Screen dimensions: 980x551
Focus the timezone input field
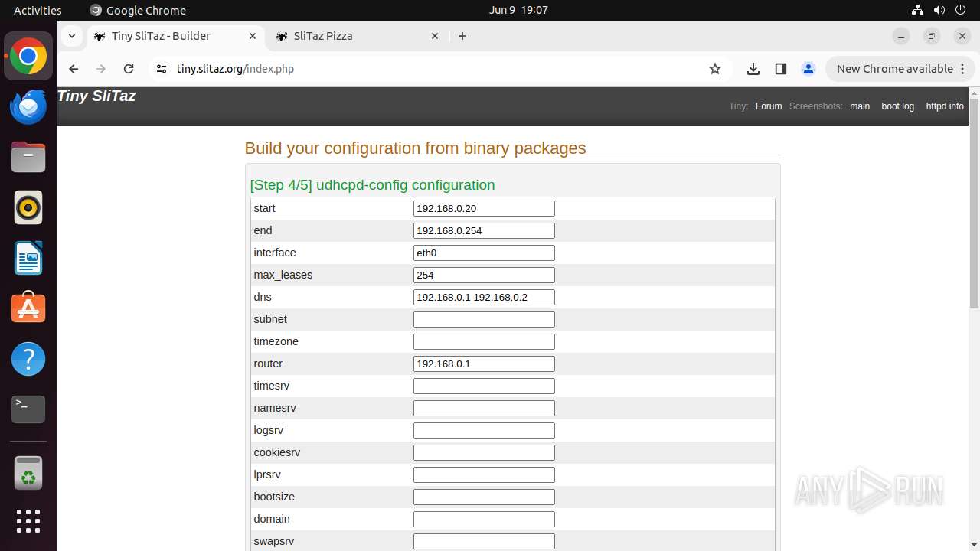(484, 341)
